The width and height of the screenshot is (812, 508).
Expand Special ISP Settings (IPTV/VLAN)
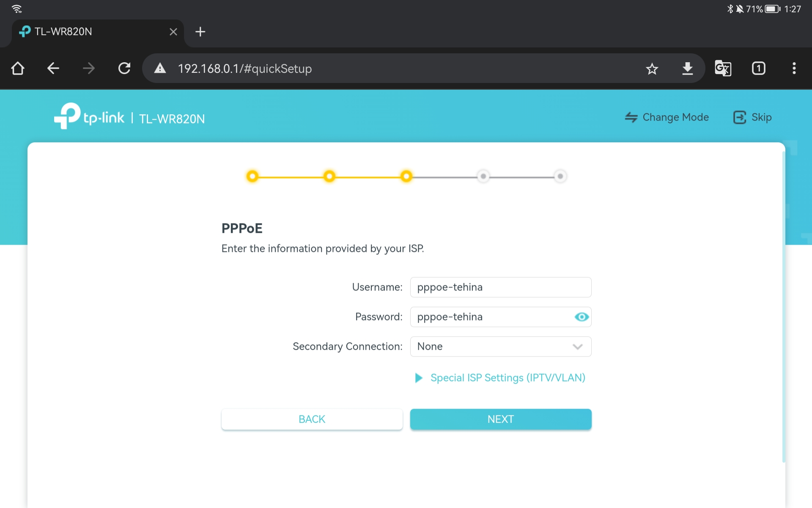point(507,378)
